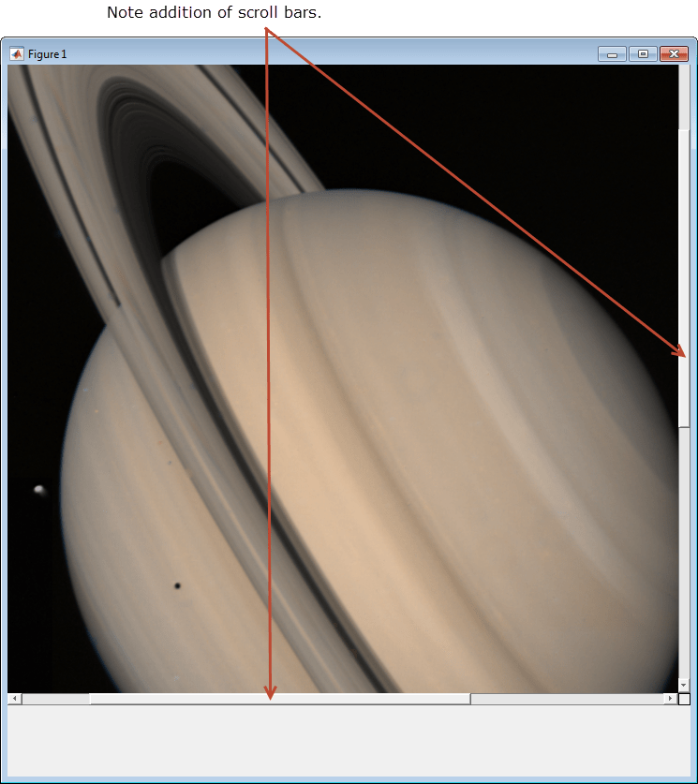Click the horizontal scrollbar's right arrow
The image size is (698, 784).
(671, 699)
